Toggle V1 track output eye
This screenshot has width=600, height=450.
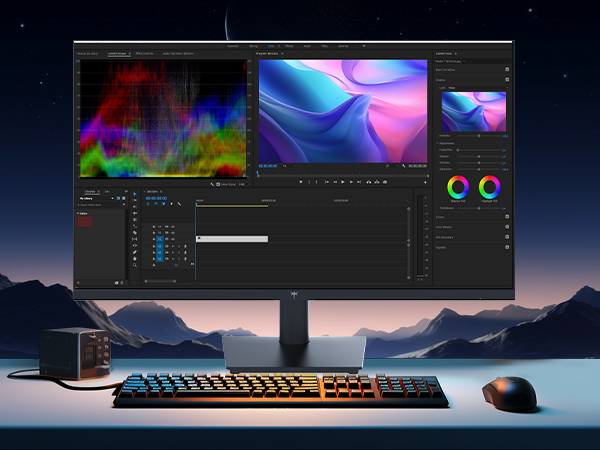(173, 239)
